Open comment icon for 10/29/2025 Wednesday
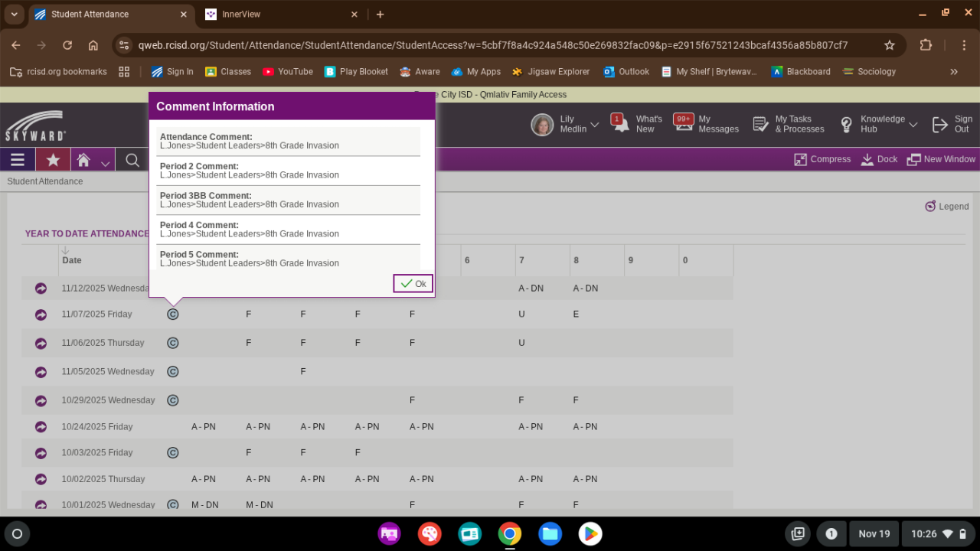 tap(173, 401)
